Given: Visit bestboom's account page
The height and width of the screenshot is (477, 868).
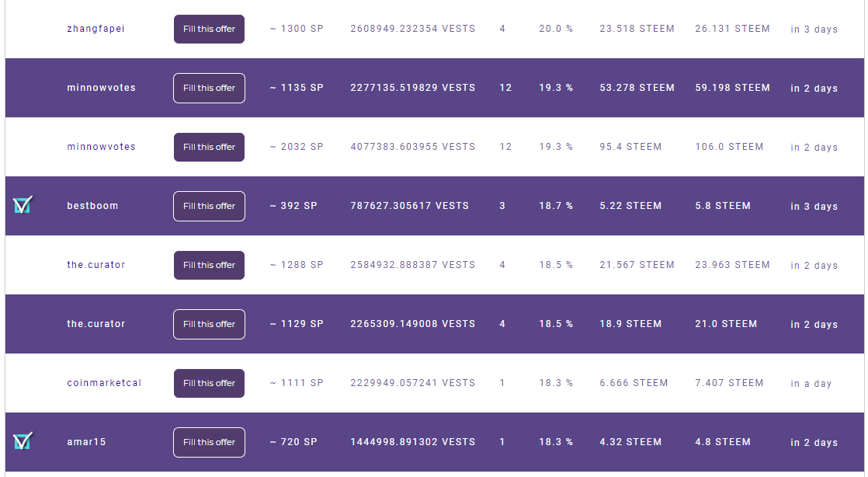Looking at the screenshot, I should click(92, 206).
